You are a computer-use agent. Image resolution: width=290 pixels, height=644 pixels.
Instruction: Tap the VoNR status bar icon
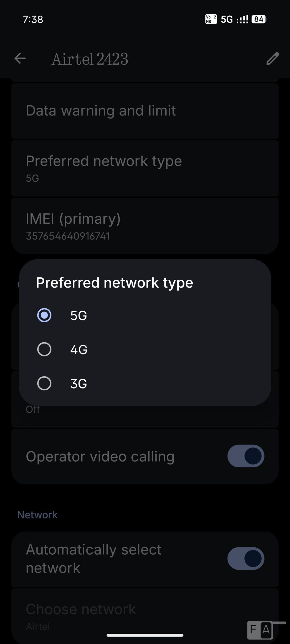(x=211, y=19)
